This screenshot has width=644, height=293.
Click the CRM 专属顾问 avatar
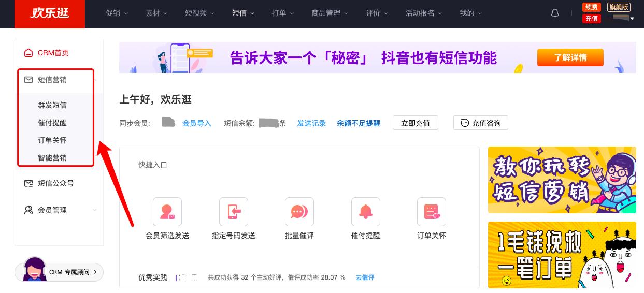(x=35, y=270)
